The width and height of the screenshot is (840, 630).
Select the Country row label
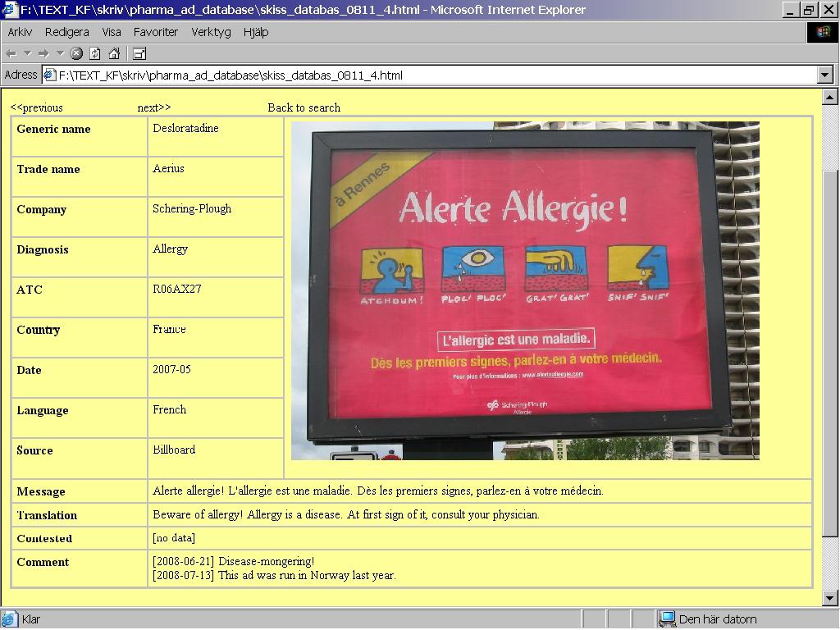39,330
